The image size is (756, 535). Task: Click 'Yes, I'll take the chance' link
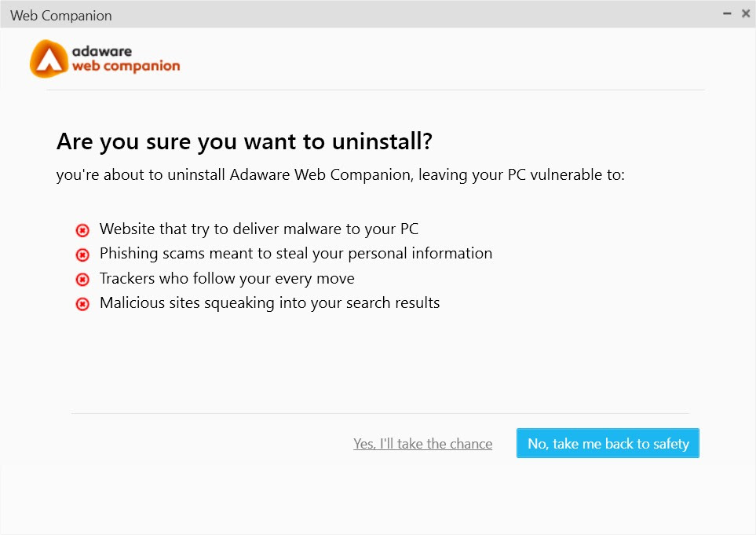click(x=423, y=444)
